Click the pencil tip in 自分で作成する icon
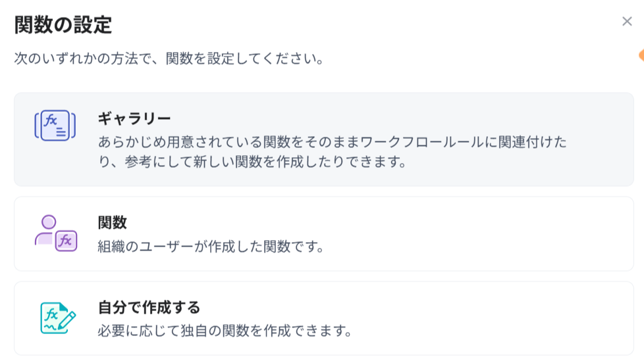 [x=62, y=327]
